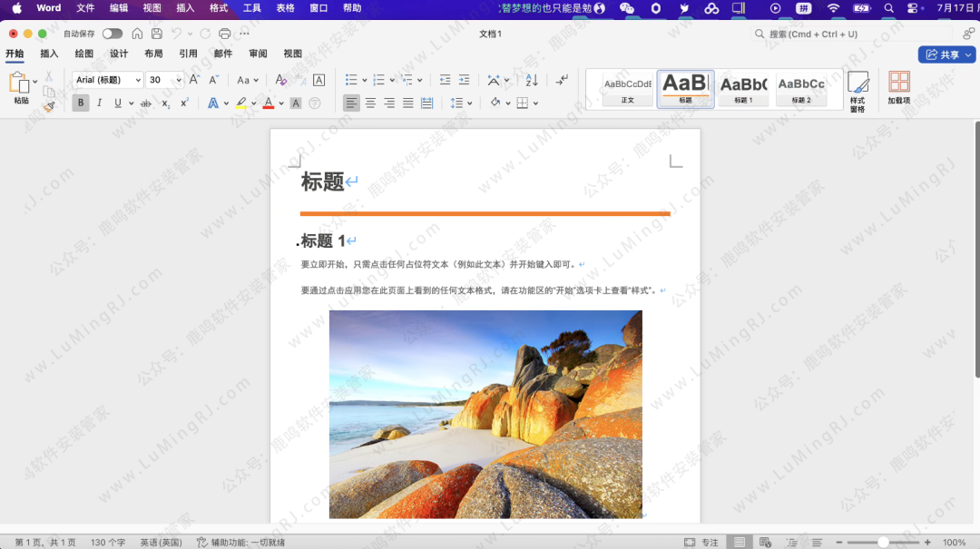This screenshot has height=549, width=980.
Task: Expand the font size 30 dropdown
Action: [178, 80]
